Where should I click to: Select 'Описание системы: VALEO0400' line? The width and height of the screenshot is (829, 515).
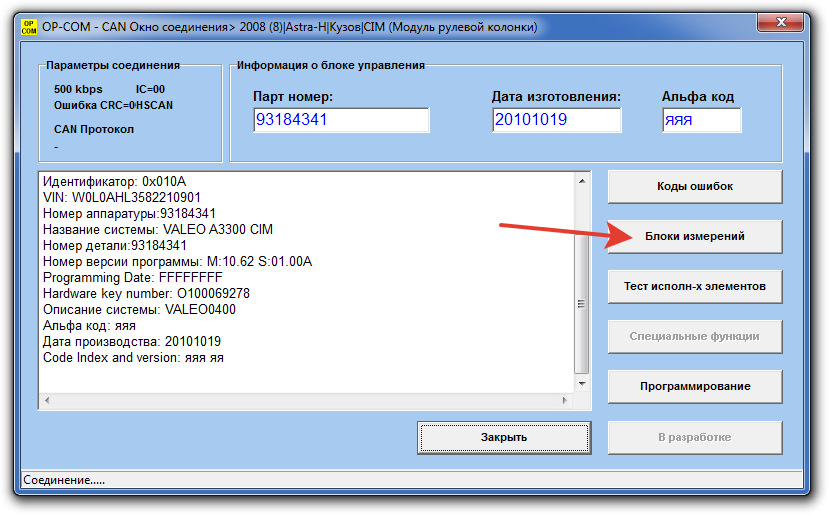click(139, 309)
